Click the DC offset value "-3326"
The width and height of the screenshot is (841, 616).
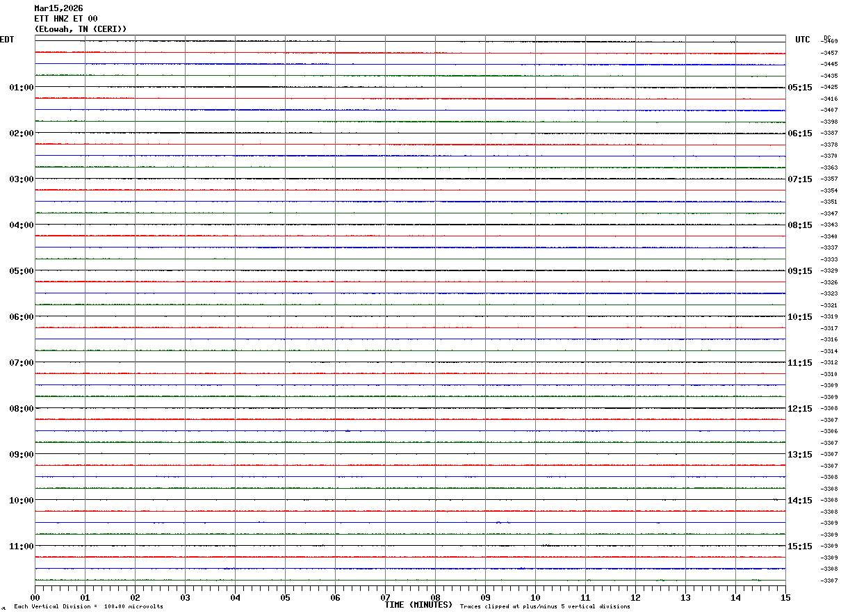click(828, 282)
